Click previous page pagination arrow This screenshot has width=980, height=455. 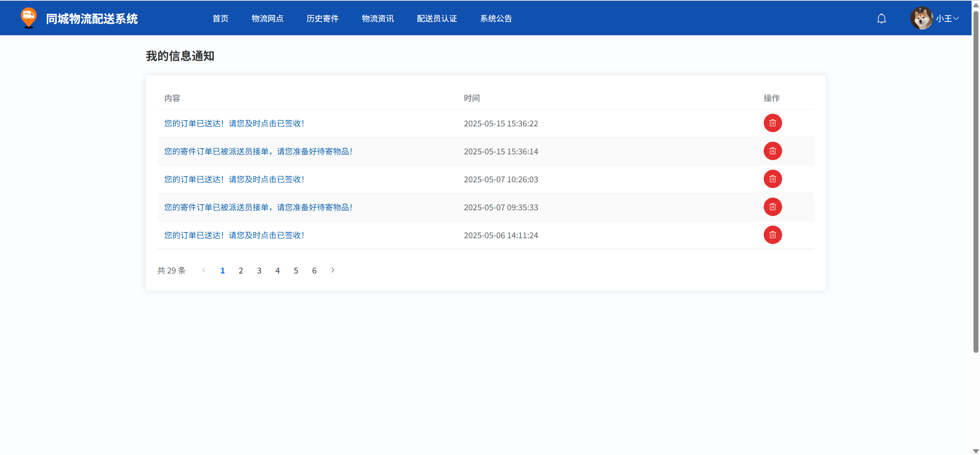[x=204, y=270]
